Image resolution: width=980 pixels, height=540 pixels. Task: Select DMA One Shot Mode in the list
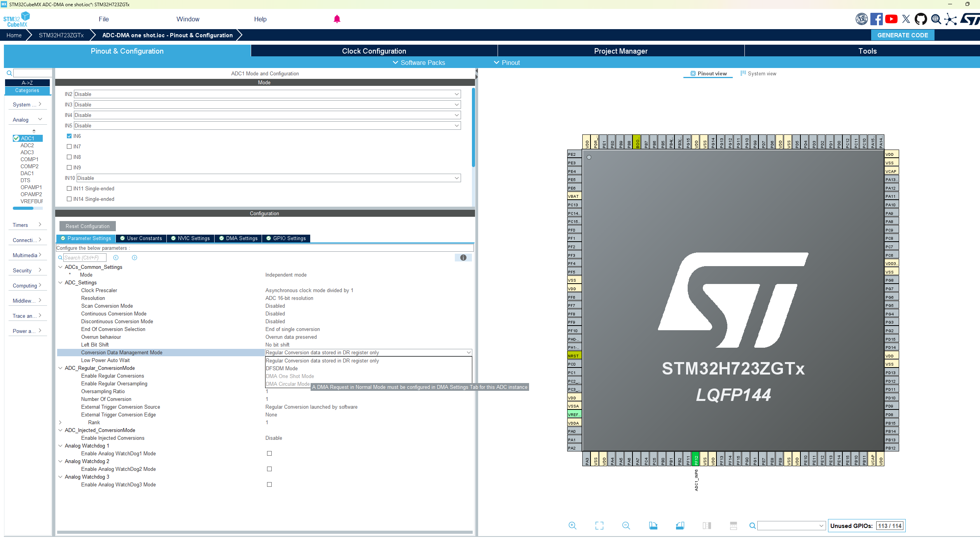point(290,376)
